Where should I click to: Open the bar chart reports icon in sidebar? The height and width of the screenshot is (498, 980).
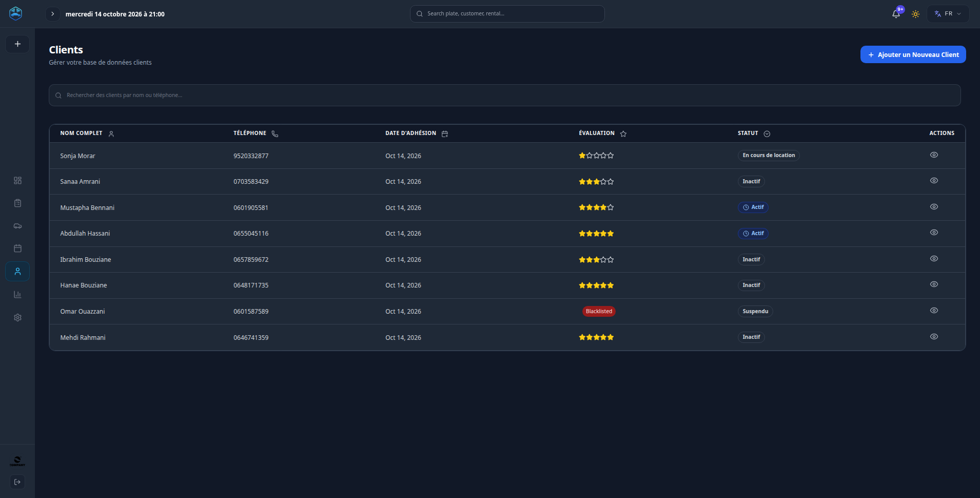17,294
